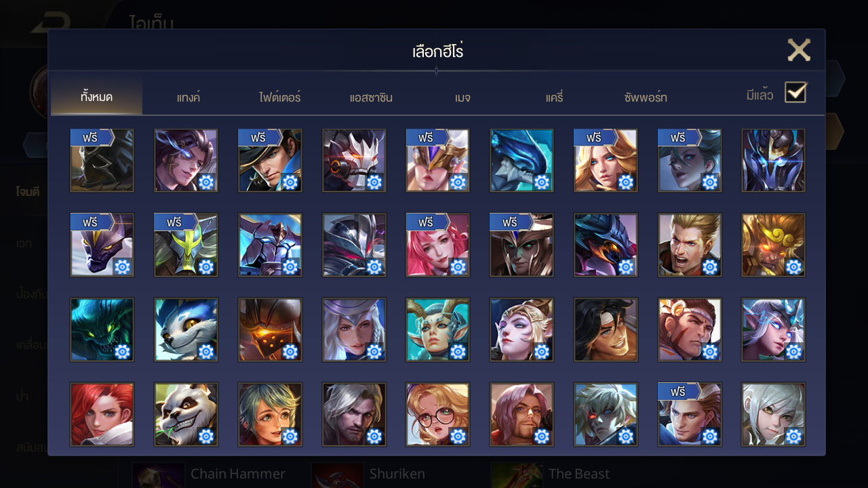Viewport: 868px width, 488px height.
Task: Select the blue wolf hero portrait
Action: click(186, 329)
